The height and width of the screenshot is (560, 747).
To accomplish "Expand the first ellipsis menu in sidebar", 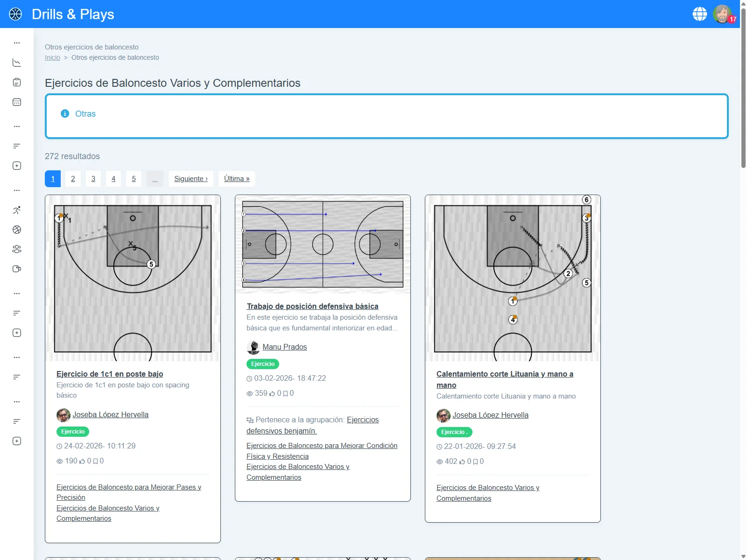I will (17, 42).
